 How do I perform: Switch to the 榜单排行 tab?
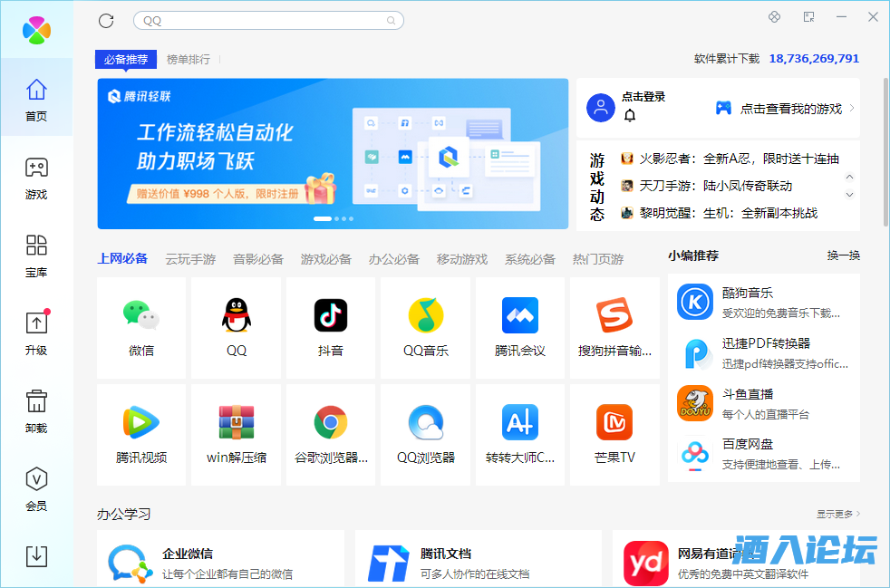(x=189, y=59)
